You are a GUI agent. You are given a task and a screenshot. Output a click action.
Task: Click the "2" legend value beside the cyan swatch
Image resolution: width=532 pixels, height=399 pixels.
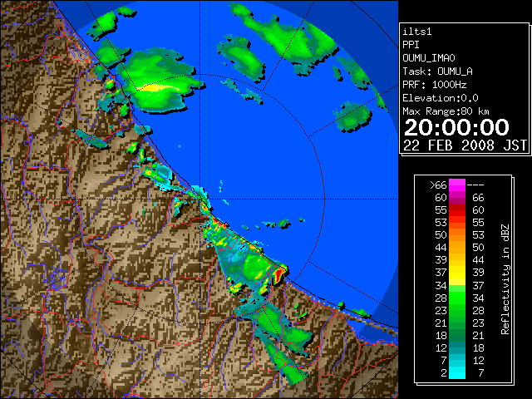coord(444,373)
